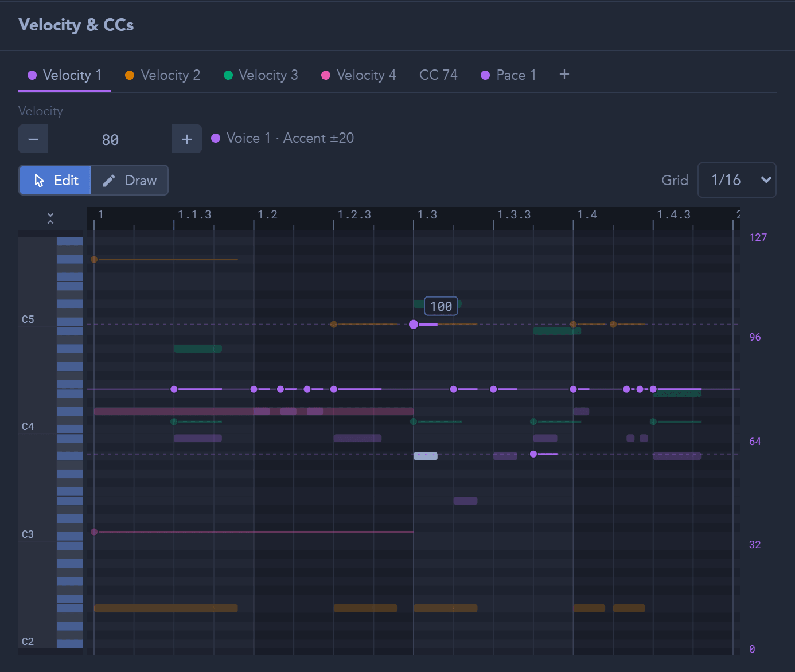The height and width of the screenshot is (672, 795).
Task: Click the 32 velocity scale label
Action: [755, 545]
